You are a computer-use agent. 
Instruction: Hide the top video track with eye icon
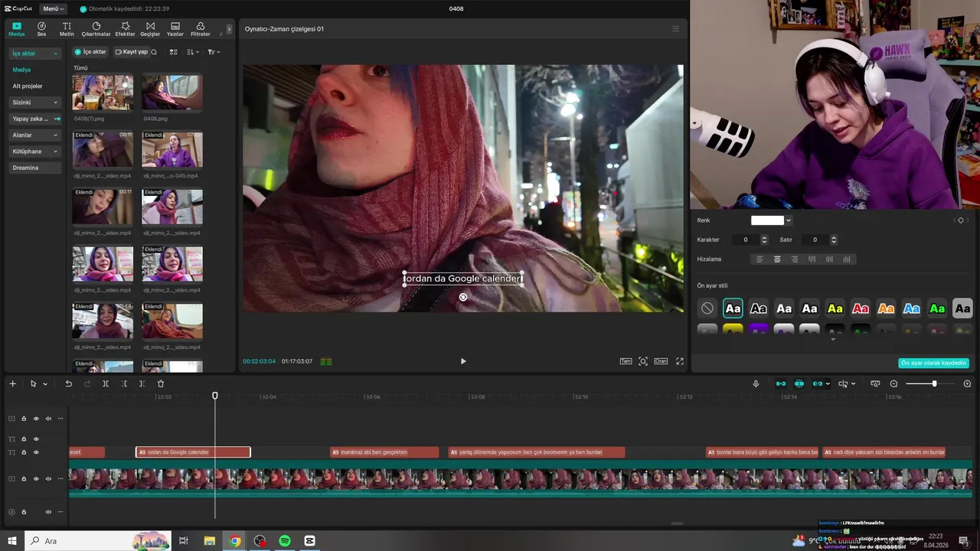point(36,419)
